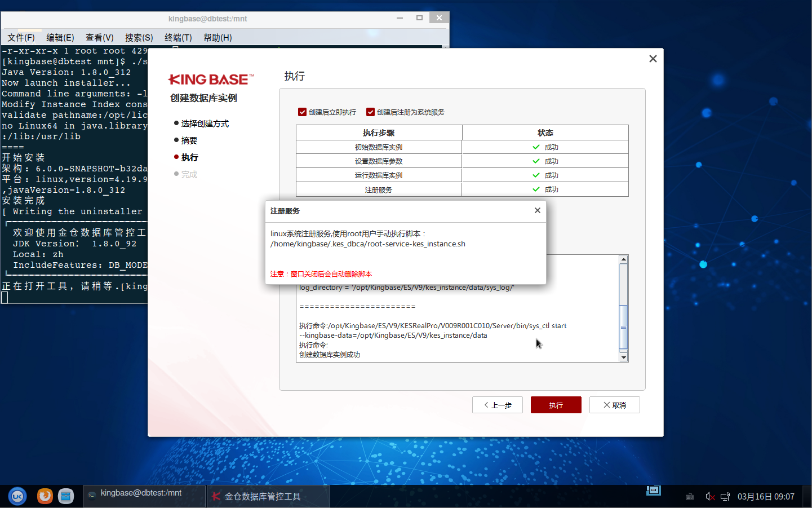Open the keyboard input tray icon

tap(690, 497)
